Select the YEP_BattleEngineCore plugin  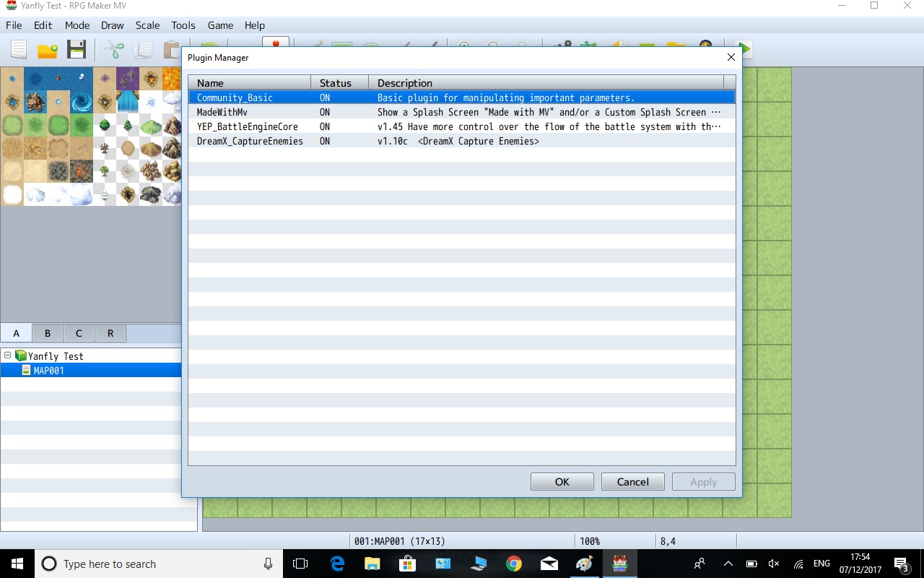(x=462, y=126)
